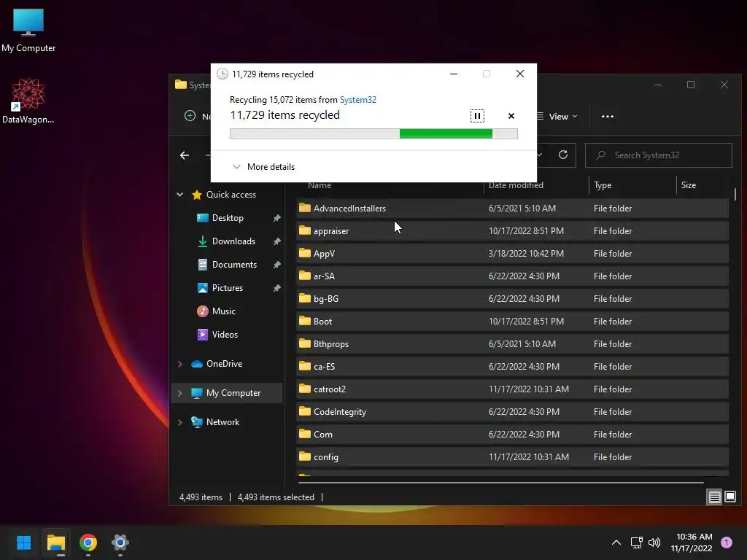Select Videos in the sidebar
Screen dimensions: 747x560
(225, 334)
